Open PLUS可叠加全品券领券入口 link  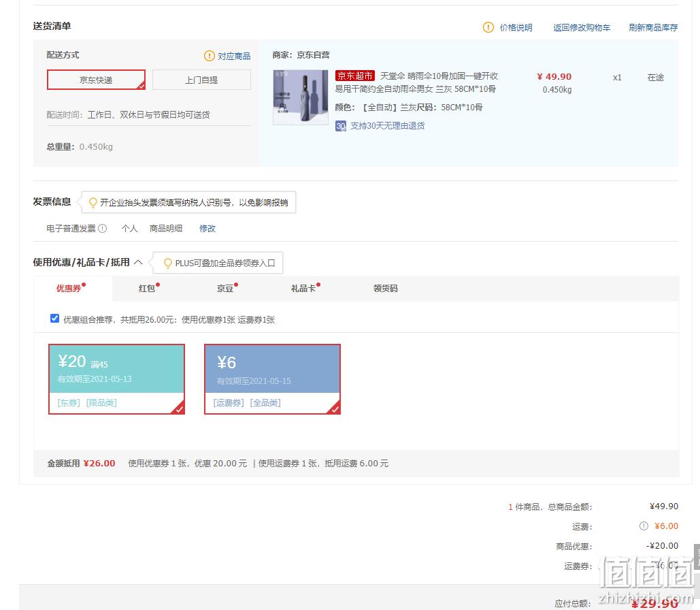[225, 263]
